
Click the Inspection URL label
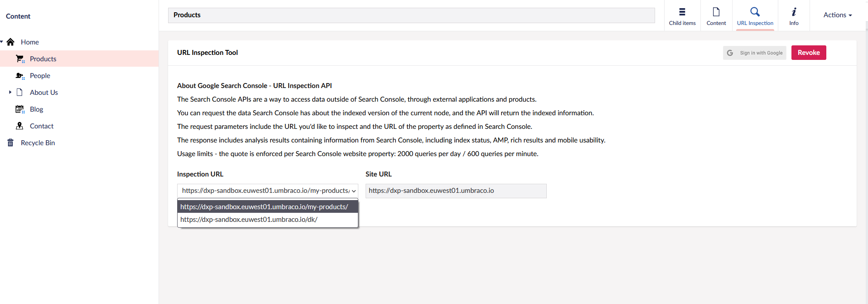click(x=200, y=174)
